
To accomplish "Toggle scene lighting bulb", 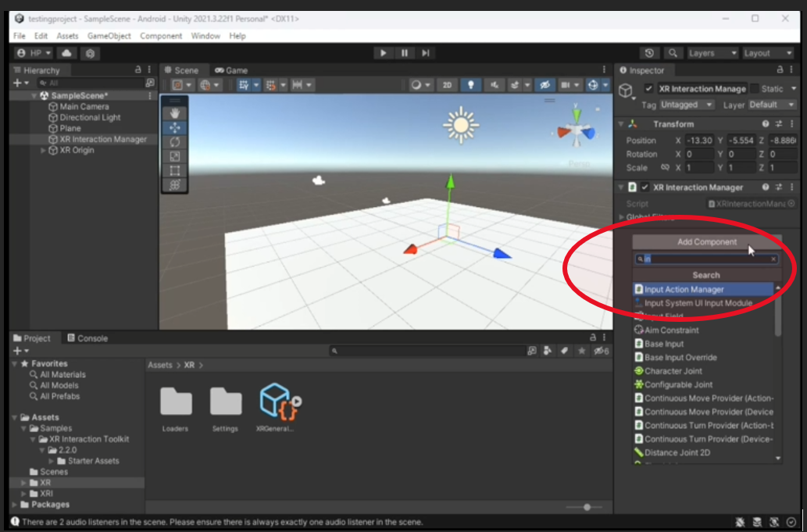I will [470, 85].
